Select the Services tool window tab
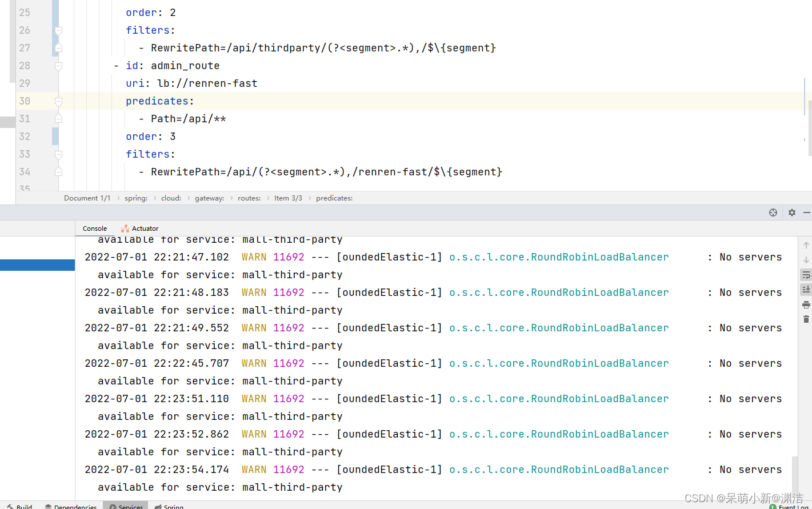Image resolution: width=812 pixels, height=509 pixels. click(x=126, y=506)
